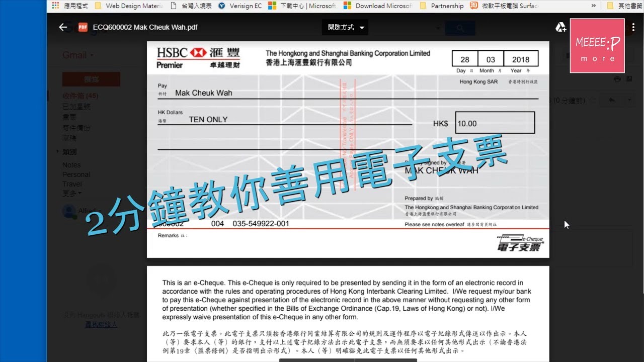
Task: Click The Hongkong and Shanghai Banking Corporation Limited heading
Action: (x=348, y=53)
